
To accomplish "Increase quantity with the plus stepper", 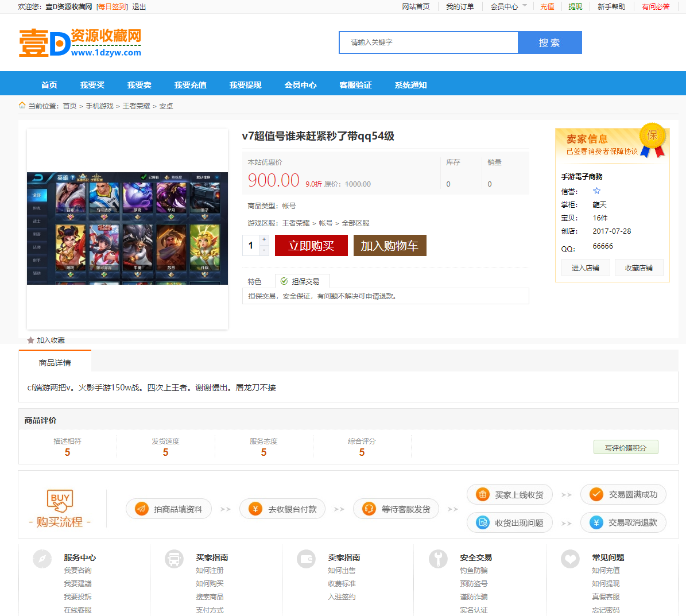I will [x=264, y=239].
